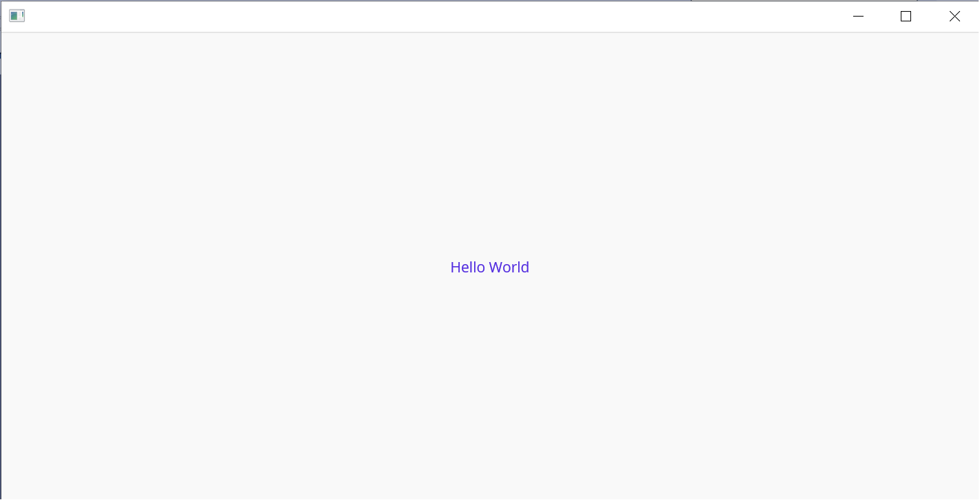Minimize the window
The width and height of the screenshot is (980, 500).
(x=858, y=17)
